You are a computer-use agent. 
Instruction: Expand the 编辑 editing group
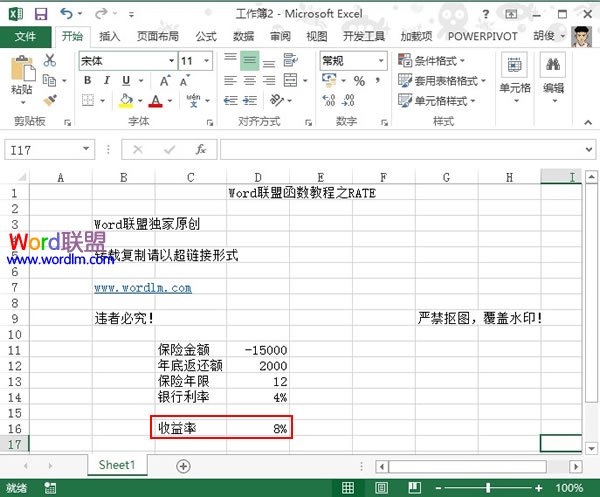pos(553,78)
